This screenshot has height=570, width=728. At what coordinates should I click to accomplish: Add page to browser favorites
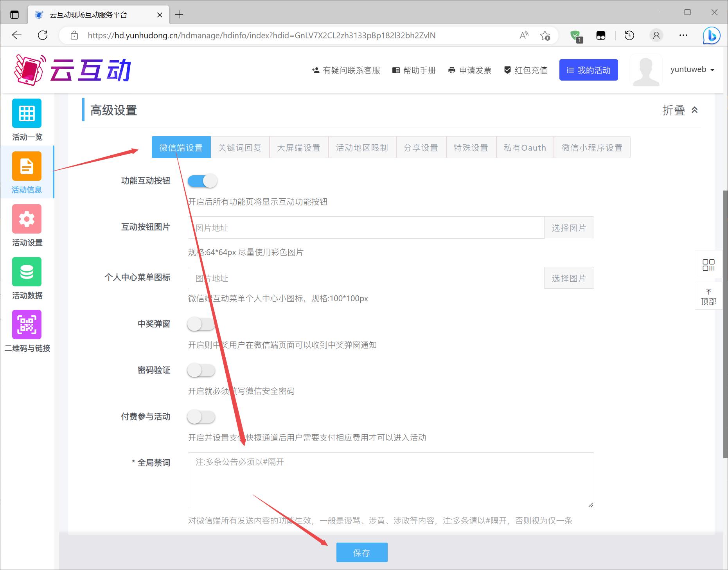click(x=545, y=36)
